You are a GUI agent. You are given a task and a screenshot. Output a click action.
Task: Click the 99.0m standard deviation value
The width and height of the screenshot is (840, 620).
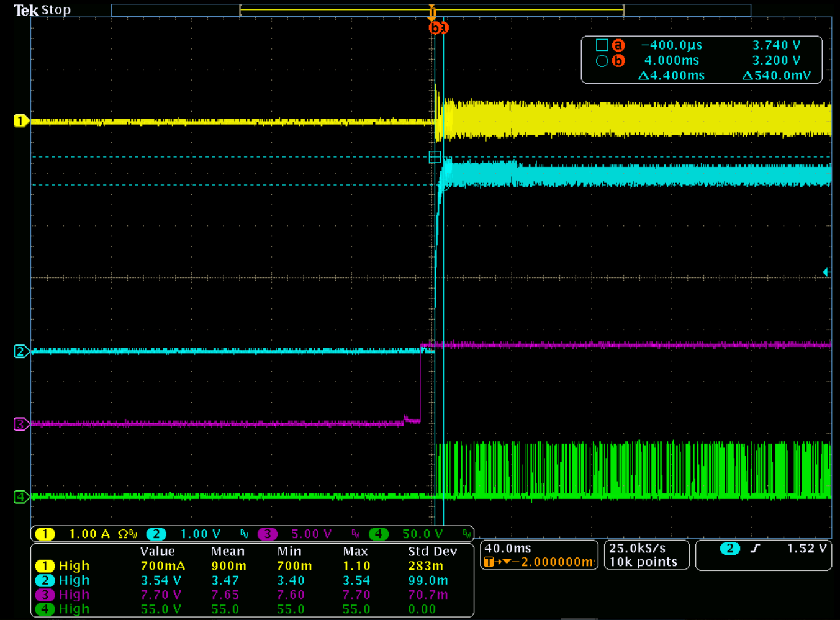428,580
